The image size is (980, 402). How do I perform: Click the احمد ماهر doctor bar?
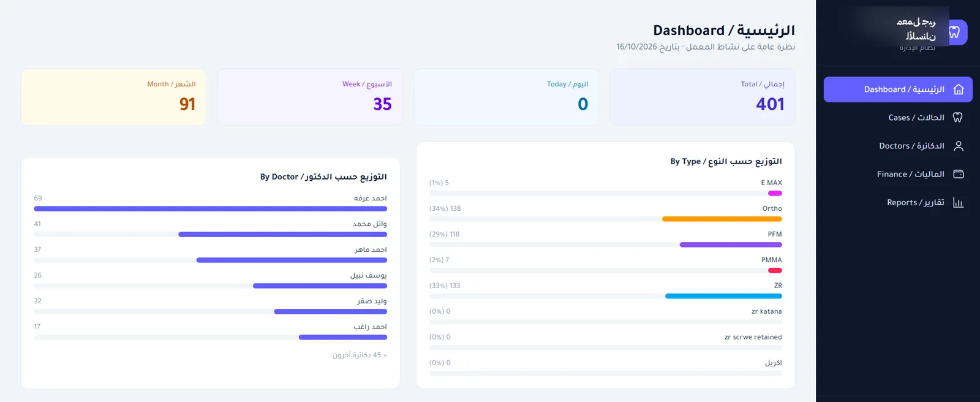292,260
